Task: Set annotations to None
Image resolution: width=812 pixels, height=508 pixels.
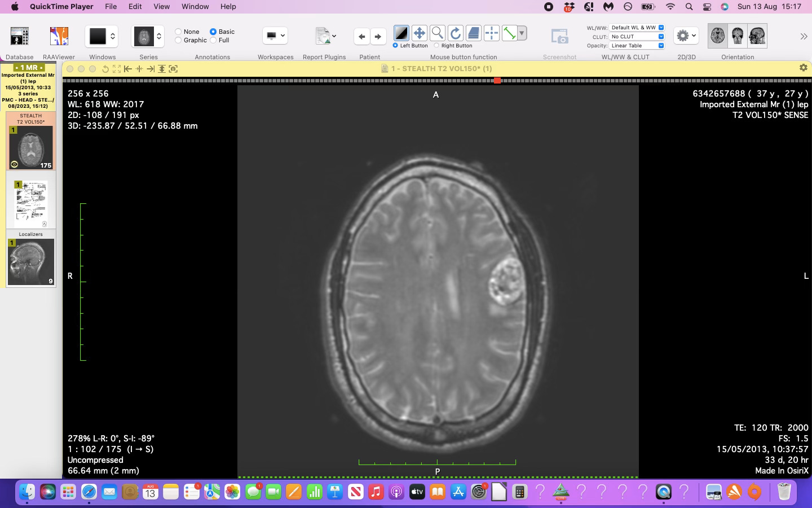Action: click(x=179, y=32)
